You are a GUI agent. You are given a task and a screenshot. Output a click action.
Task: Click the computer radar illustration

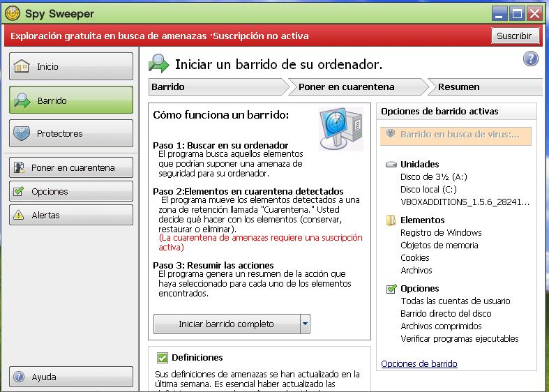[341, 129]
